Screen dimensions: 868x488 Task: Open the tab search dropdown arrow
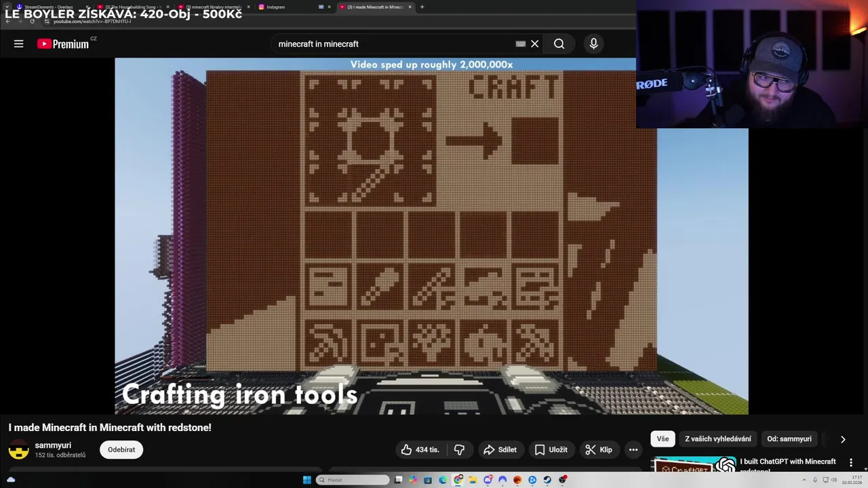(x=6, y=7)
